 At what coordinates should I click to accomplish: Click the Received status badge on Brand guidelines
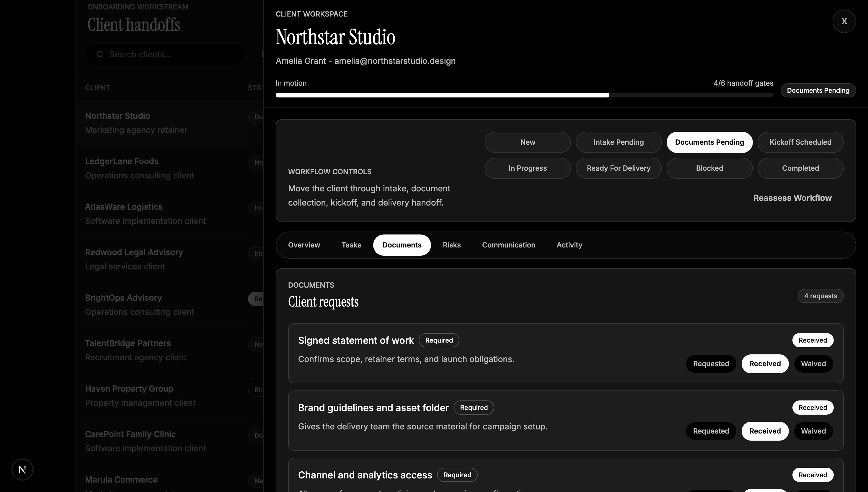[x=812, y=408]
